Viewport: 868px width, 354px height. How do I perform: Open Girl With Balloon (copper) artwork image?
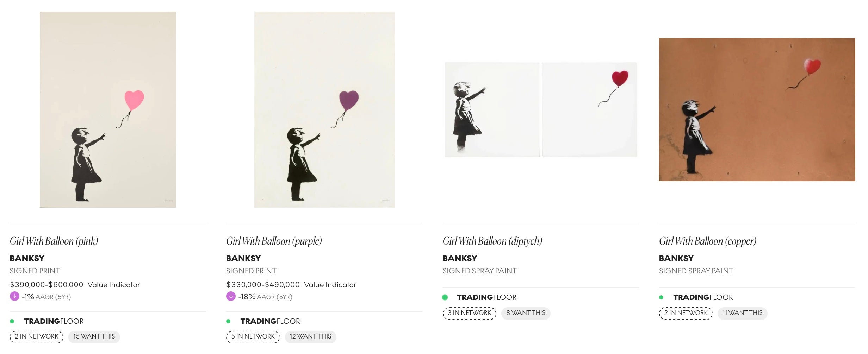click(x=757, y=109)
